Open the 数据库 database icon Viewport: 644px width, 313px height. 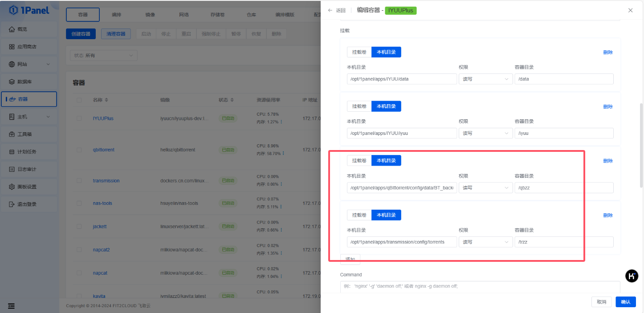[x=12, y=82]
